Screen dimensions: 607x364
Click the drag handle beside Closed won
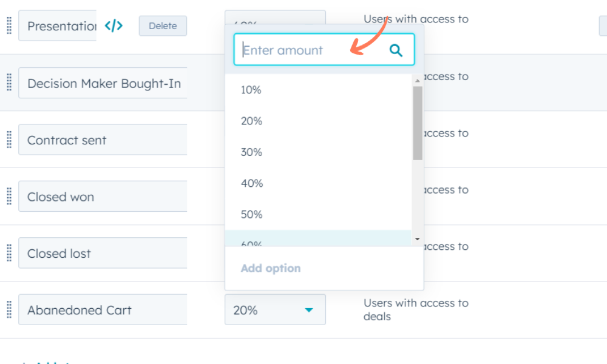[x=8, y=196]
